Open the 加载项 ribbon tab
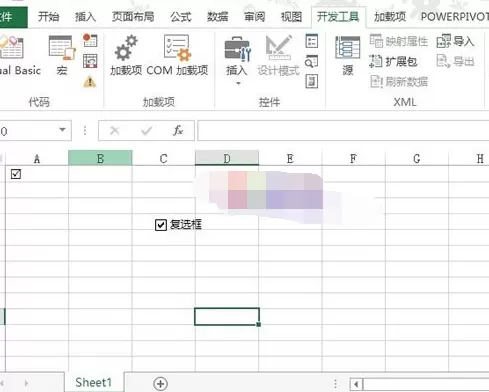Viewport: 489px width, 392px height. click(x=390, y=16)
